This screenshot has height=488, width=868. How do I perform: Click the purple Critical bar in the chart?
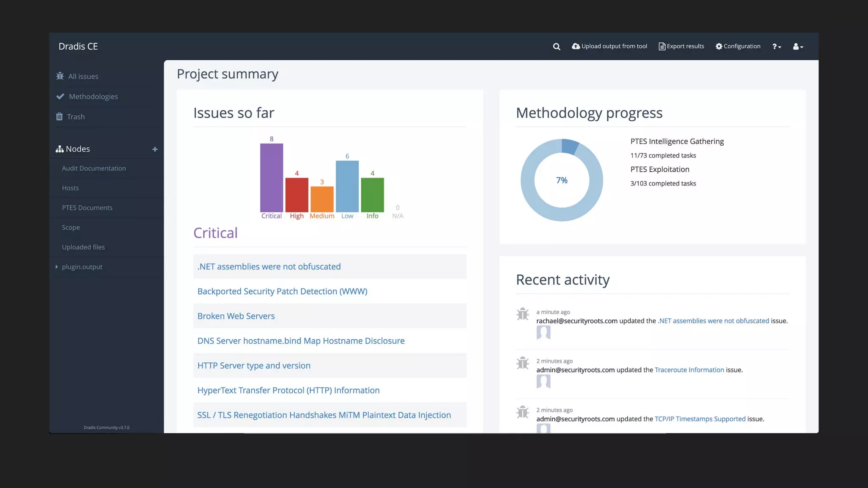[x=271, y=178]
